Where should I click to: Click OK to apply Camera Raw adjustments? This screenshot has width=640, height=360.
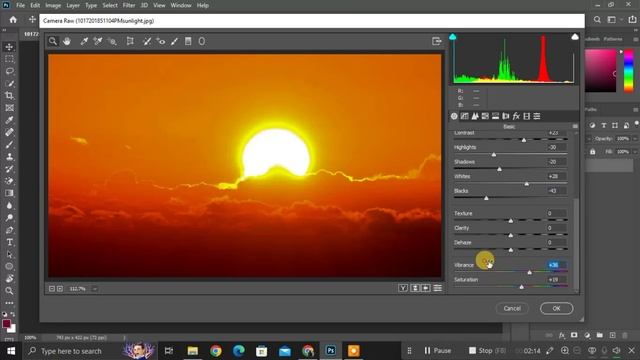[x=556, y=309]
